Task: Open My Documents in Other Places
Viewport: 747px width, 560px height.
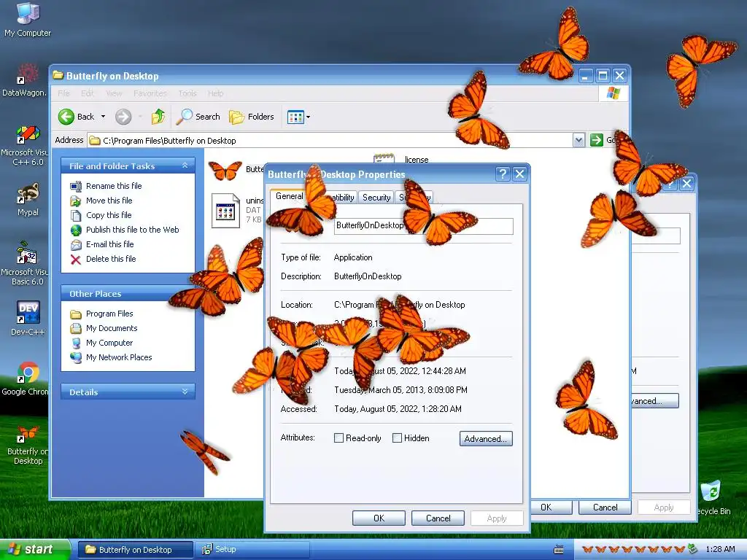Action: click(x=112, y=328)
